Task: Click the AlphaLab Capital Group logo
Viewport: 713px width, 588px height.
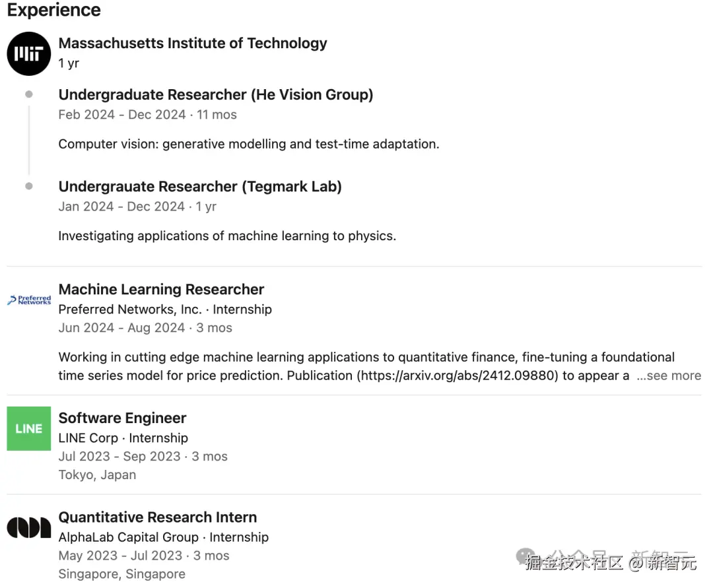Action: (28, 527)
